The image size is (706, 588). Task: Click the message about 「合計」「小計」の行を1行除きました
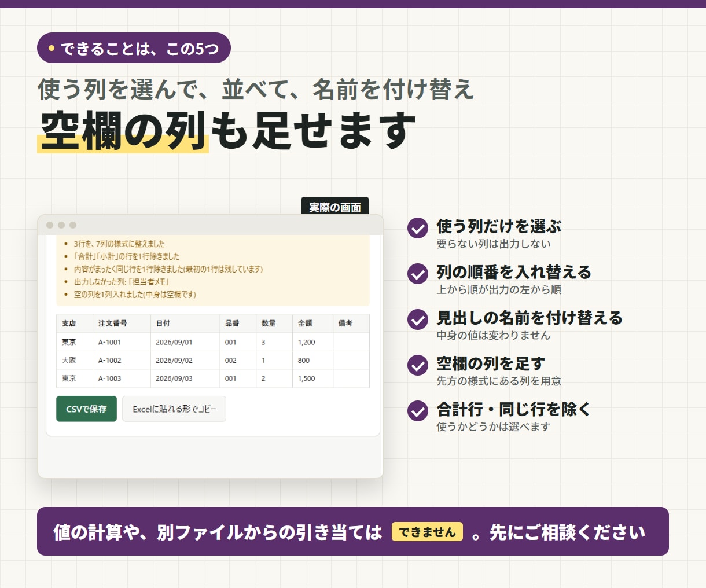coord(127,256)
